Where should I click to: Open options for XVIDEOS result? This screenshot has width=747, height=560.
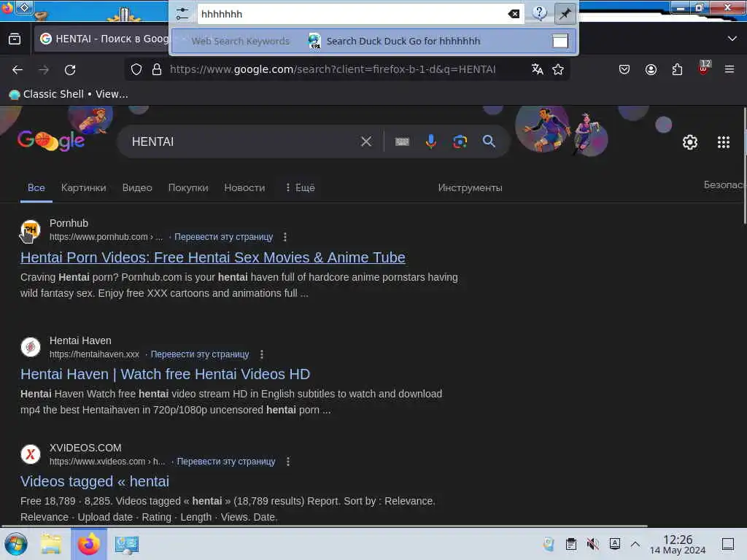point(287,462)
